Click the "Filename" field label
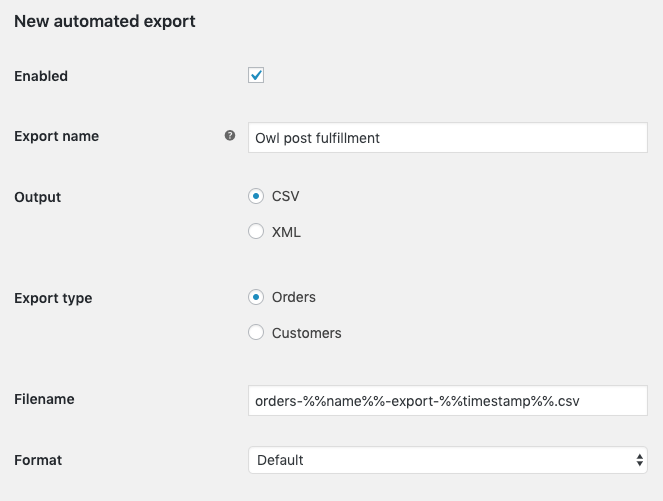Image resolution: width=663 pixels, height=501 pixels. 44,399
